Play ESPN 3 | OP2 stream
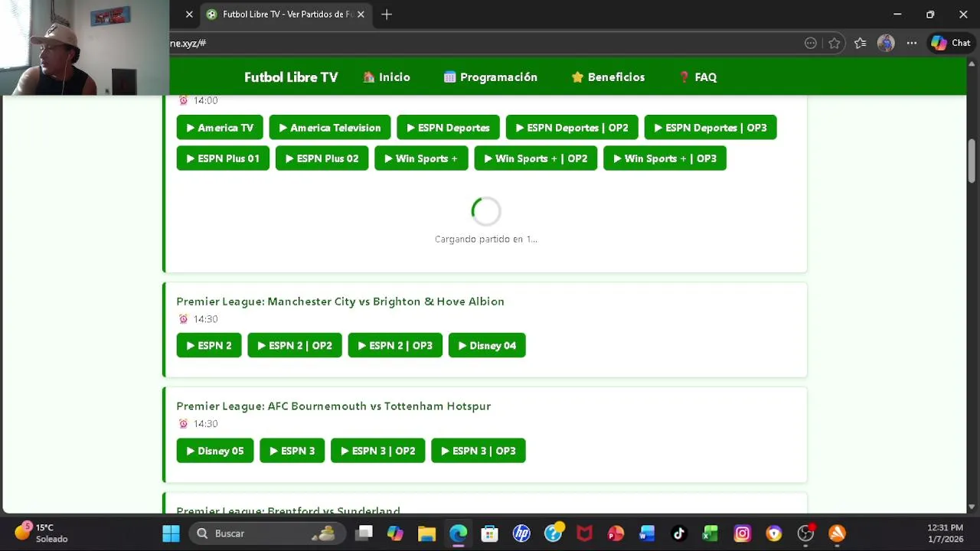980x551 pixels. point(378,451)
